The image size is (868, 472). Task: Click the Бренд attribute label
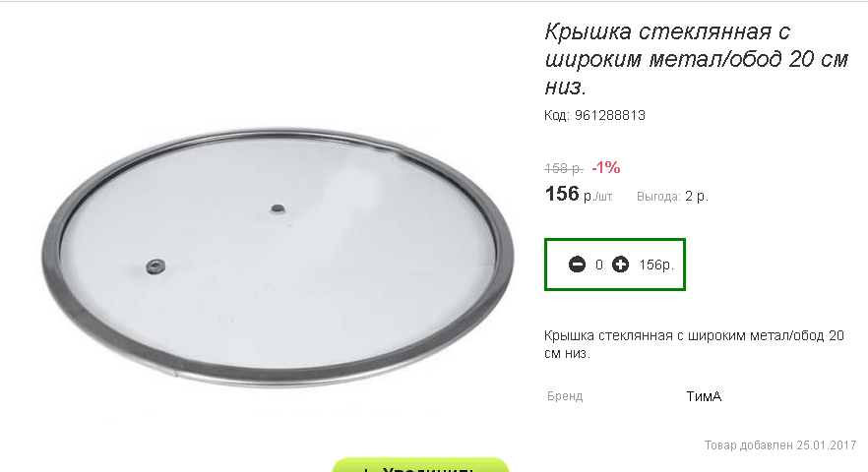click(565, 396)
